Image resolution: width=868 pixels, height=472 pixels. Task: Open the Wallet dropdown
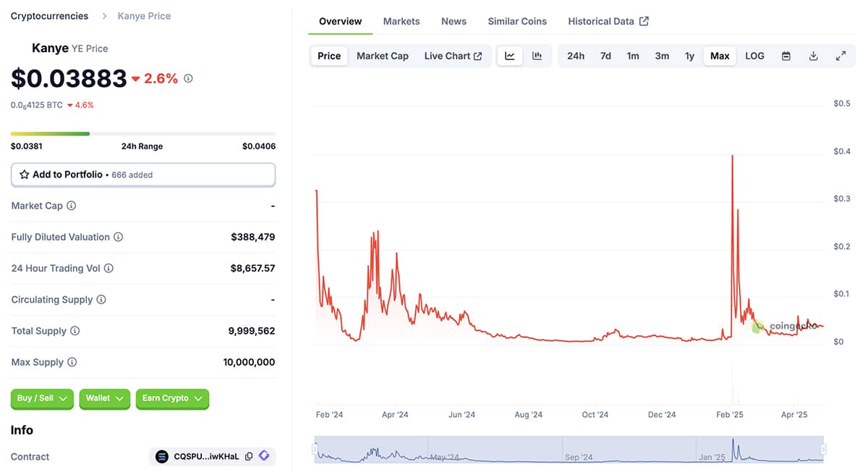[x=105, y=399]
